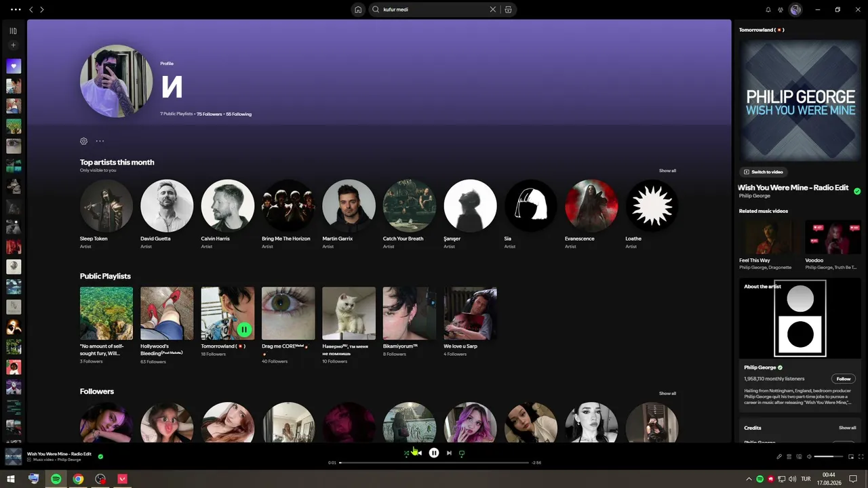Toggle repeat mode
Viewport: 868px width, 488px height.
(462, 453)
